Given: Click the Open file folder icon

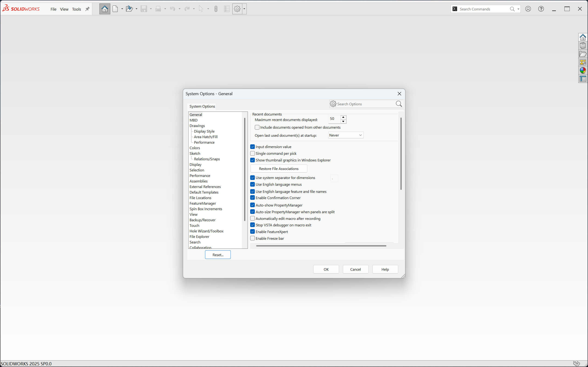Looking at the screenshot, I should 129,9.
